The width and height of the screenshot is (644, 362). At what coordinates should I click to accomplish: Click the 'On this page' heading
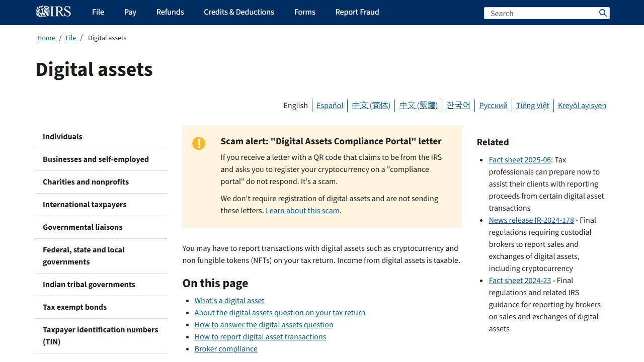(x=215, y=283)
